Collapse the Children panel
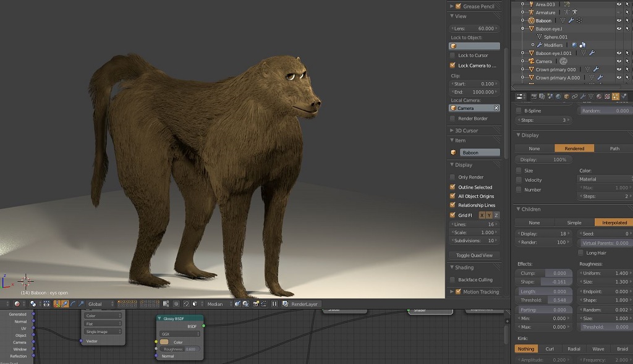 pyautogui.click(x=519, y=209)
